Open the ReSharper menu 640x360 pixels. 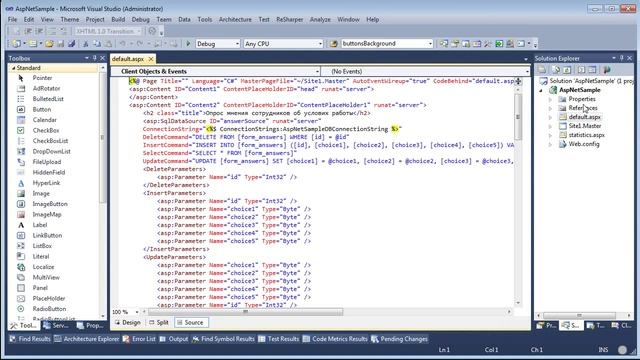pos(289,19)
